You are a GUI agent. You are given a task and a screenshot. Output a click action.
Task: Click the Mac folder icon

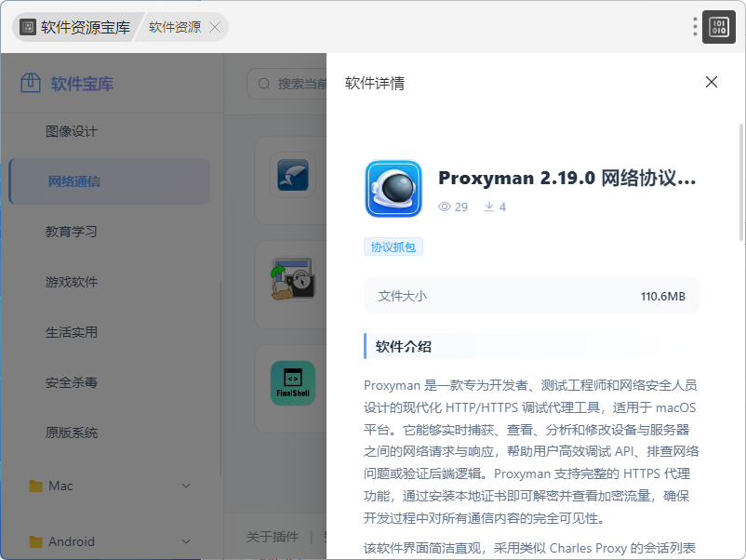pyautogui.click(x=35, y=486)
